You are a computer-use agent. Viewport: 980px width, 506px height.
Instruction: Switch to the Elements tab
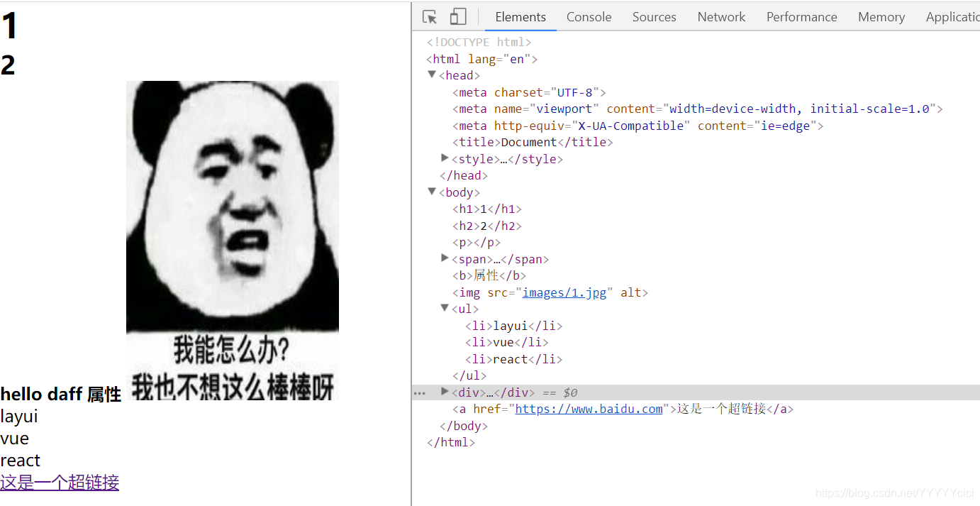coord(520,17)
